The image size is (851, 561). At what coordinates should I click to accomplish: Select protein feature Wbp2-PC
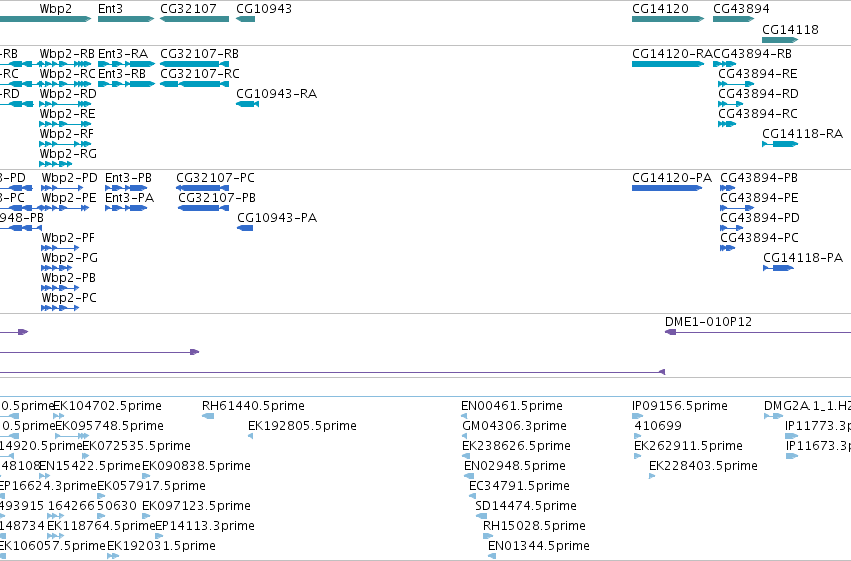coord(60,308)
